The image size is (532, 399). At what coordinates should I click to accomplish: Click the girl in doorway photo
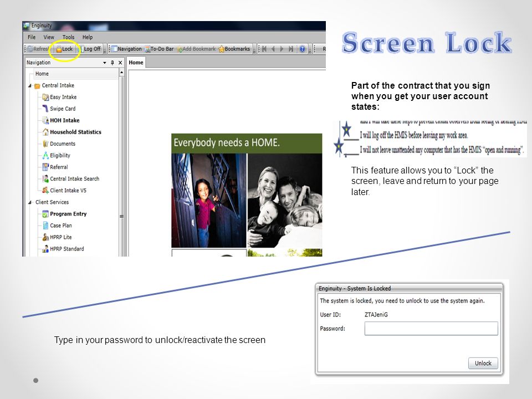[209, 201]
